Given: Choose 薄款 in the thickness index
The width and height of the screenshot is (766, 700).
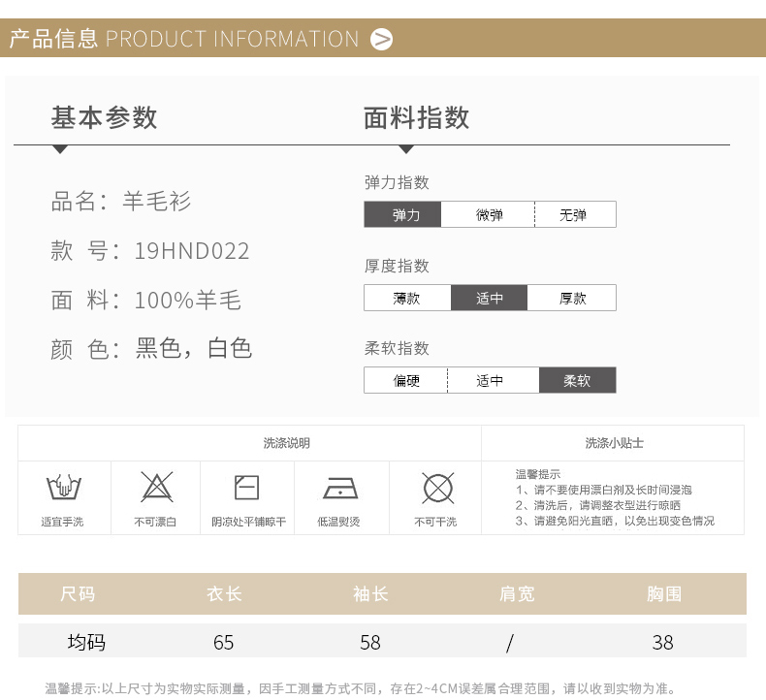Looking at the screenshot, I should [x=407, y=298].
